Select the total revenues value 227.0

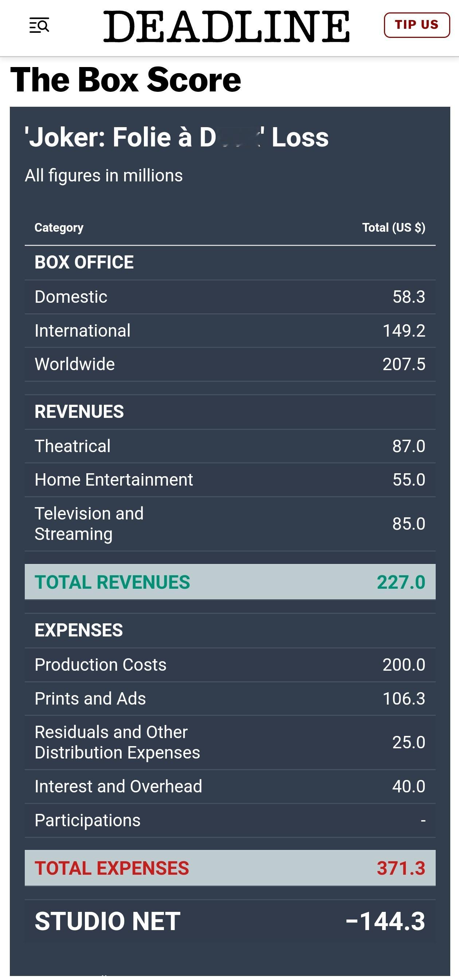pyautogui.click(x=401, y=582)
